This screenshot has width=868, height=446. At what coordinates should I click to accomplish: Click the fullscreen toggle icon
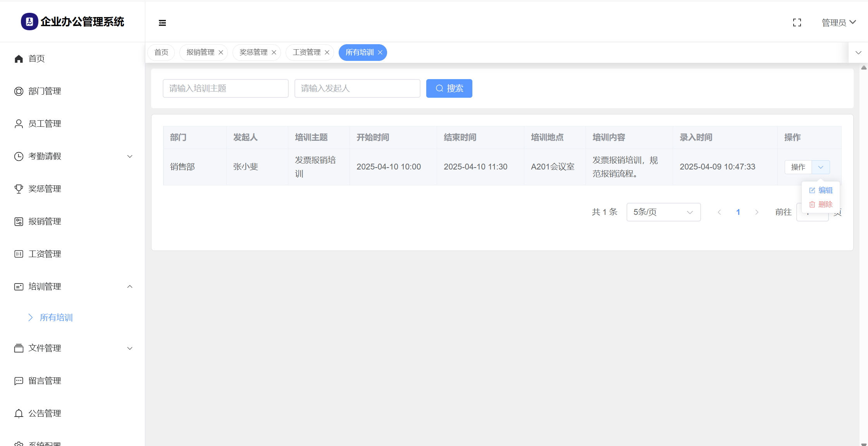tap(797, 23)
